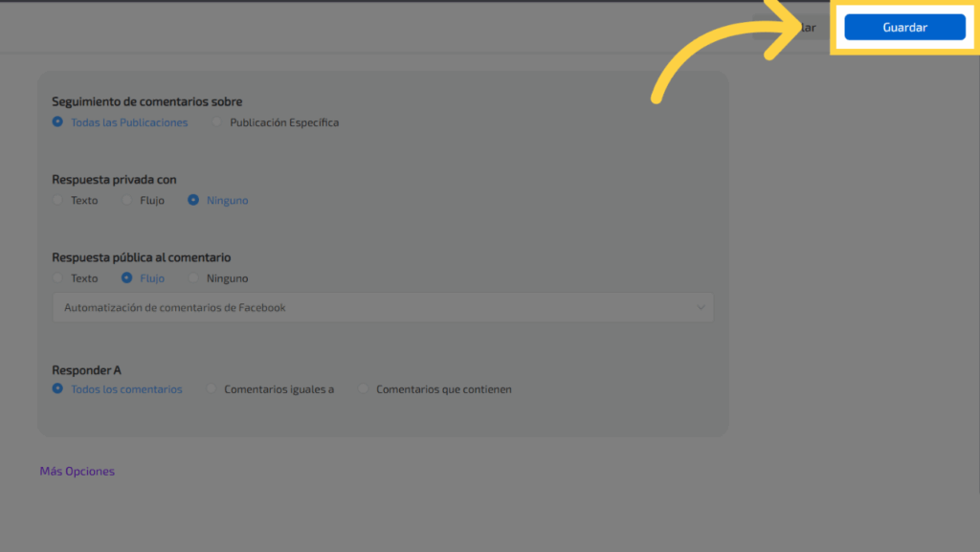The image size is (980, 552).
Task: Click the blue Guardar button
Action: tap(904, 28)
